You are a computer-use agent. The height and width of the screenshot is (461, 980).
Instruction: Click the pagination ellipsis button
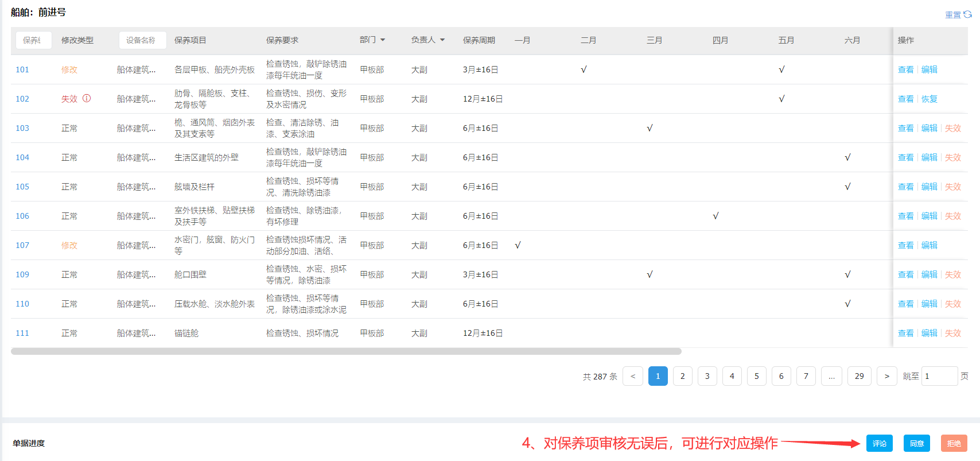831,376
